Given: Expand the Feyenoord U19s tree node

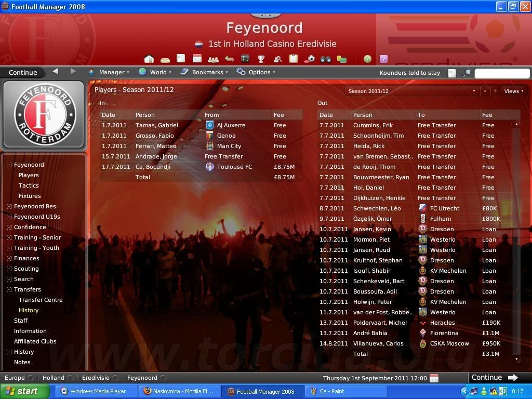Looking at the screenshot, I should [9, 217].
